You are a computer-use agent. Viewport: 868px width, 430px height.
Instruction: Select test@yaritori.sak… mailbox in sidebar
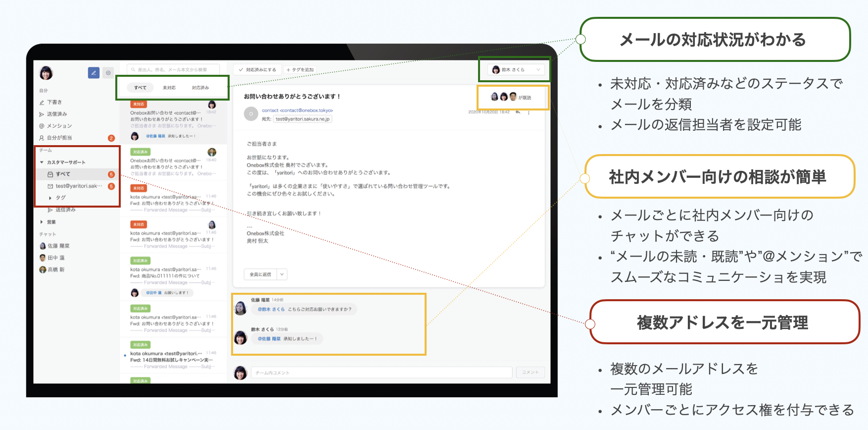[x=78, y=186]
